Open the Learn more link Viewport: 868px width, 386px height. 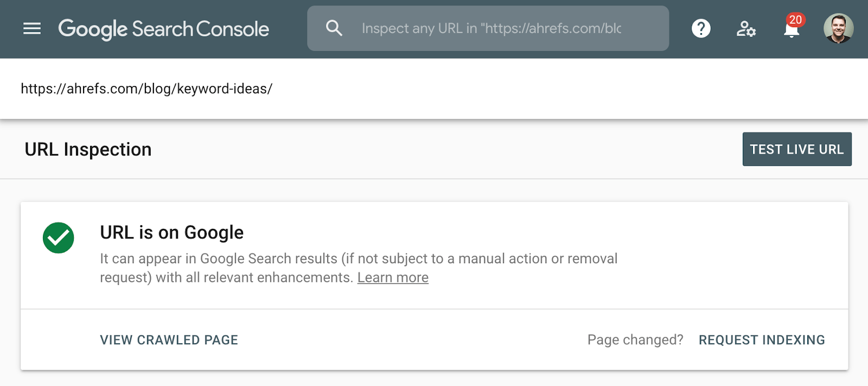pyautogui.click(x=393, y=277)
